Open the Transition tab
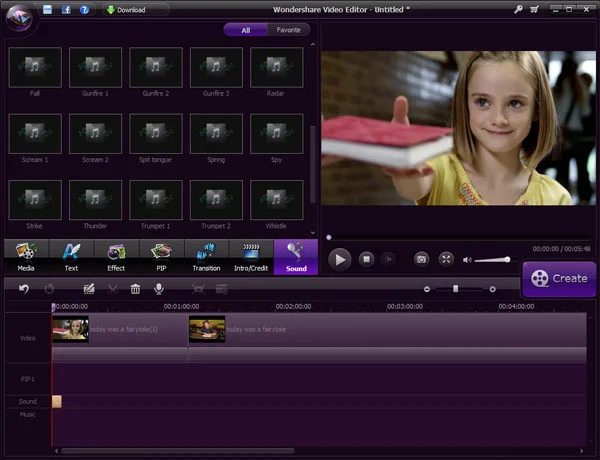Image resolution: width=600 pixels, height=460 pixels. pos(206,256)
